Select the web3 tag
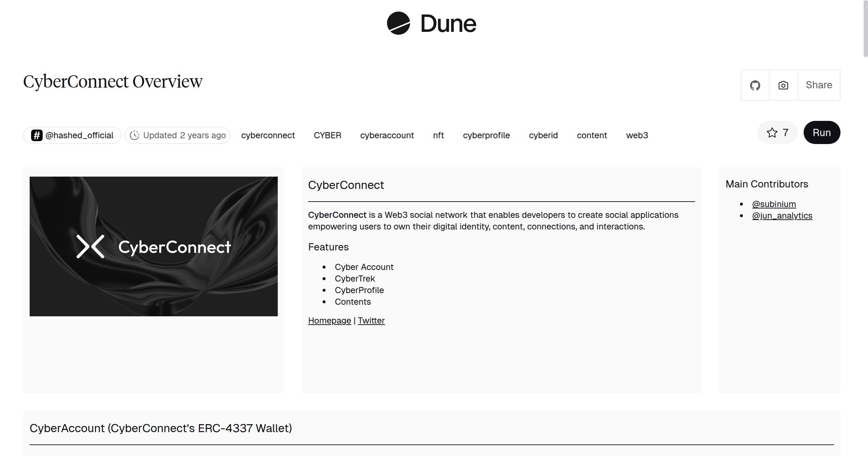Viewport: 868px width, 456px height. [637, 135]
